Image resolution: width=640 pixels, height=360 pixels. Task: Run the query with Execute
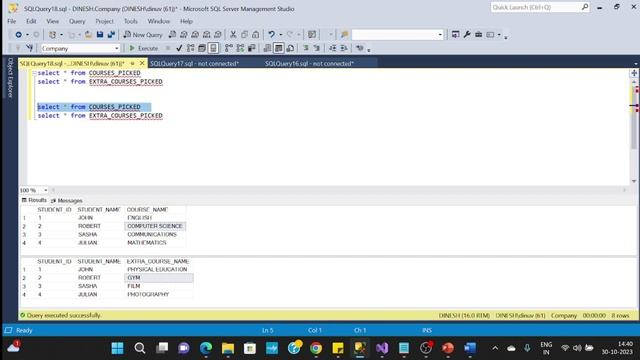tap(143, 48)
